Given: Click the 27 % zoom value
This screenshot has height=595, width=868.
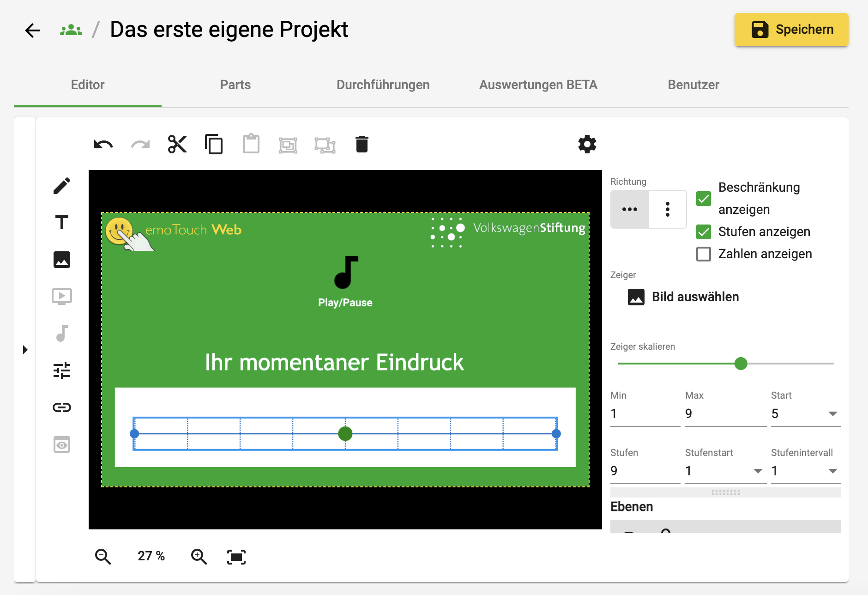Looking at the screenshot, I should pyautogui.click(x=151, y=556).
